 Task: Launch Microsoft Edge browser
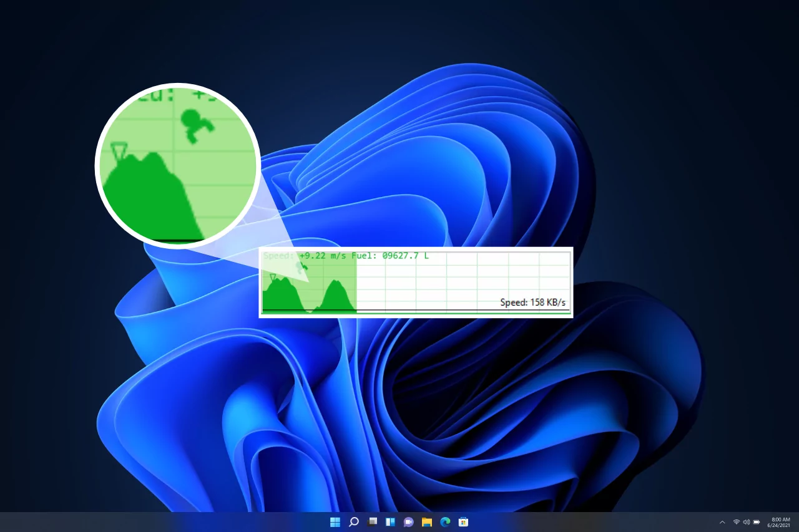point(445,521)
